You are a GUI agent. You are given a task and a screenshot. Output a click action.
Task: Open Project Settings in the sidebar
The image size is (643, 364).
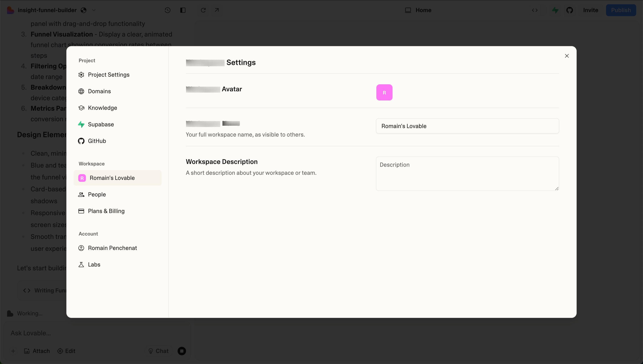pyautogui.click(x=117, y=75)
